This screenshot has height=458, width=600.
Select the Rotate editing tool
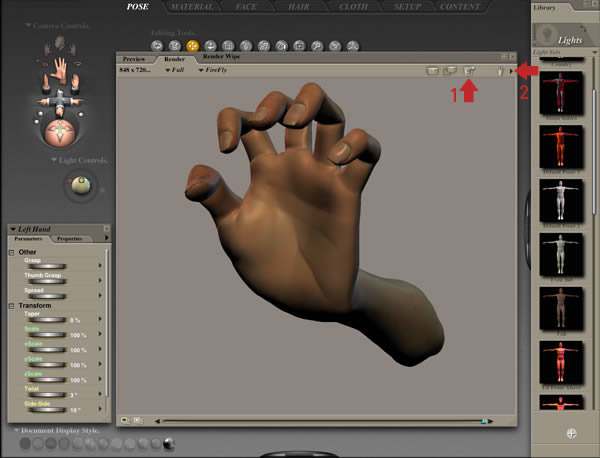pos(157,46)
